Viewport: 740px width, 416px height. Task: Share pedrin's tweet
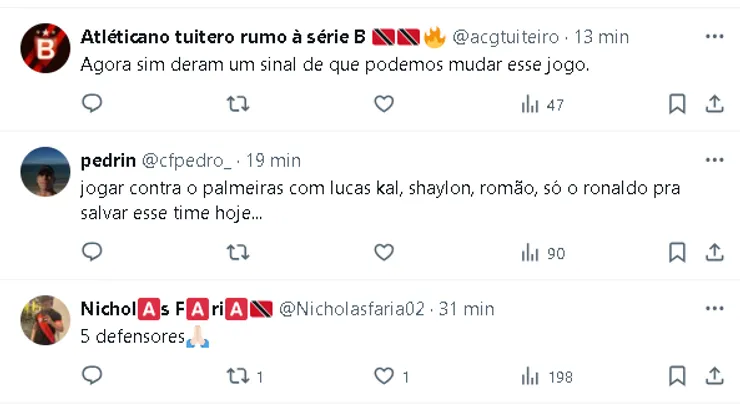click(x=715, y=253)
